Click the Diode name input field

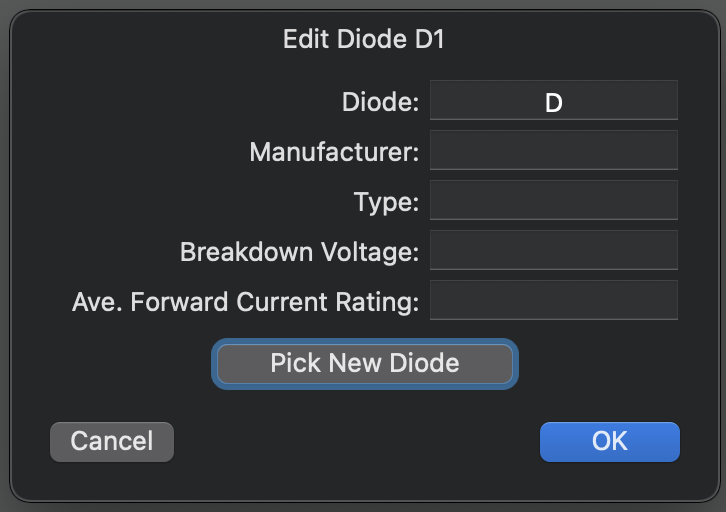553,101
